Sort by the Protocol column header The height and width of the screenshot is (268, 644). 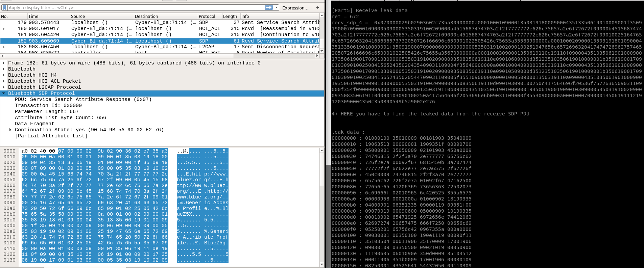click(210, 16)
